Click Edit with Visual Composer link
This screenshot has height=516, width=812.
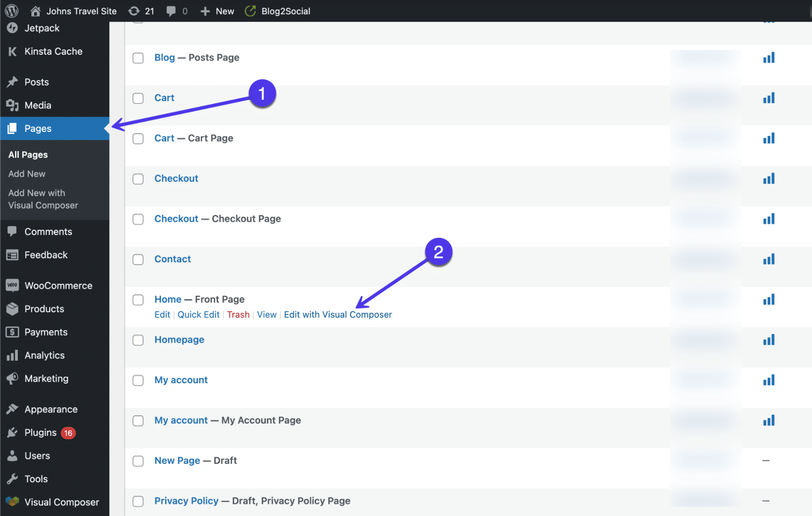[x=338, y=314]
